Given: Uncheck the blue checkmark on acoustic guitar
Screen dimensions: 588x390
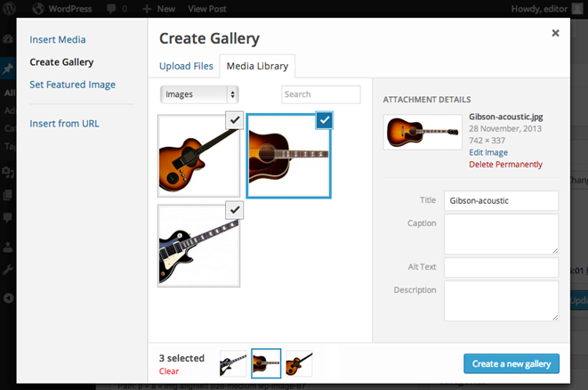Looking at the screenshot, I should click(x=325, y=120).
